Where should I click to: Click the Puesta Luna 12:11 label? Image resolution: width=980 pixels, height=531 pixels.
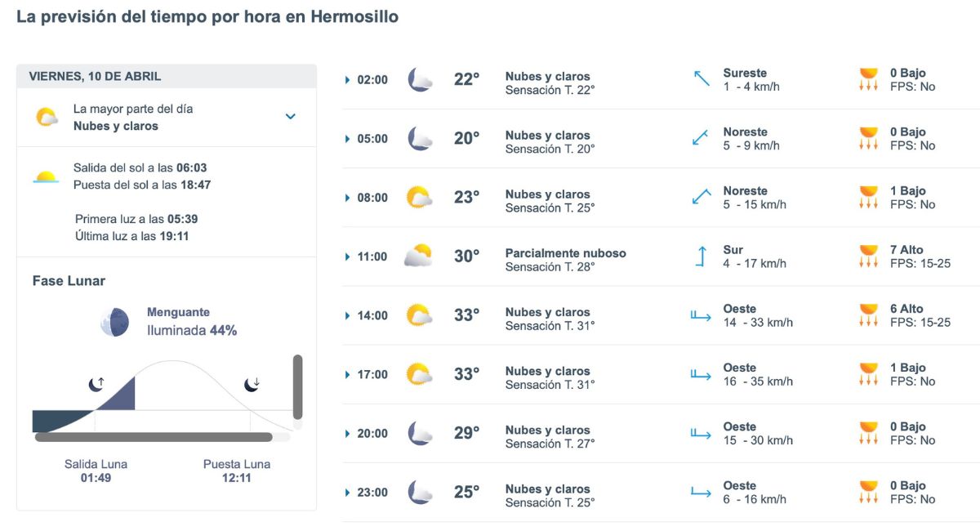pyautogui.click(x=237, y=470)
